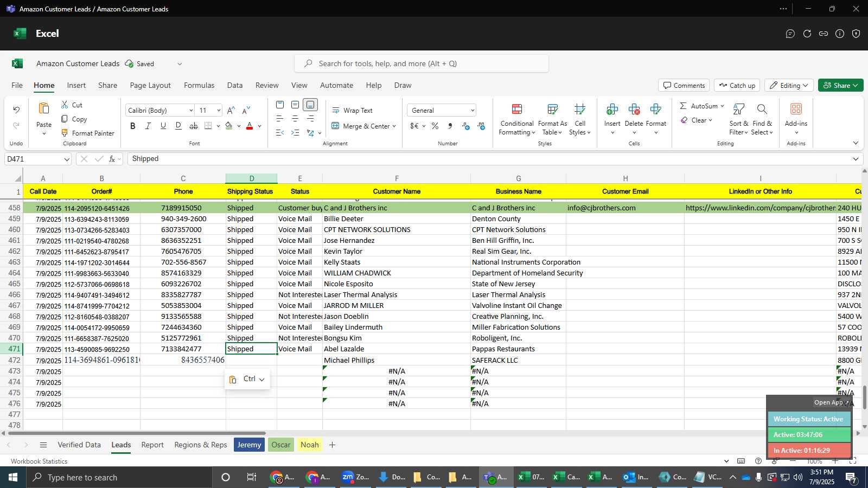Open the Verified Data sheet
868x488 pixels.
[x=79, y=445]
